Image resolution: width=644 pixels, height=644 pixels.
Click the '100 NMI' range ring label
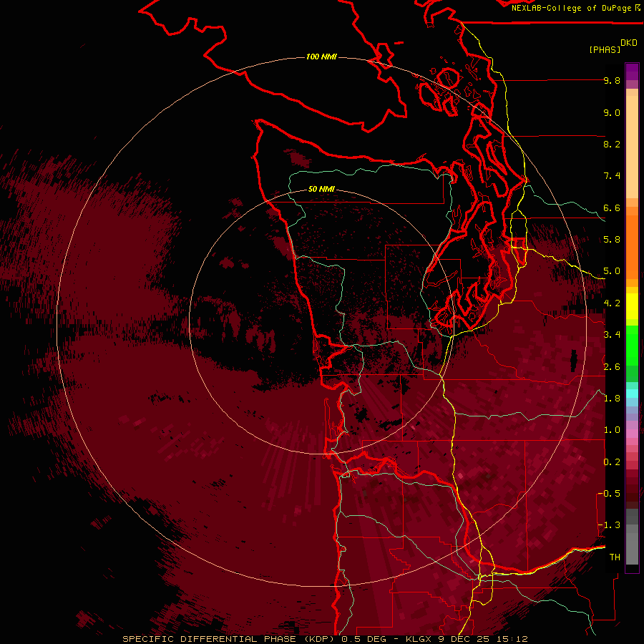(321, 57)
